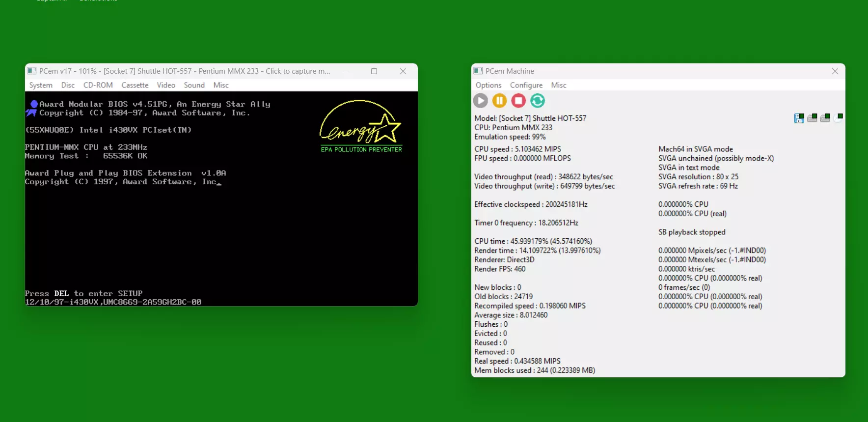The height and width of the screenshot is (422, 868).
Task: Click the 'Old blocks : 24719' line
Action: coord(503,296)
